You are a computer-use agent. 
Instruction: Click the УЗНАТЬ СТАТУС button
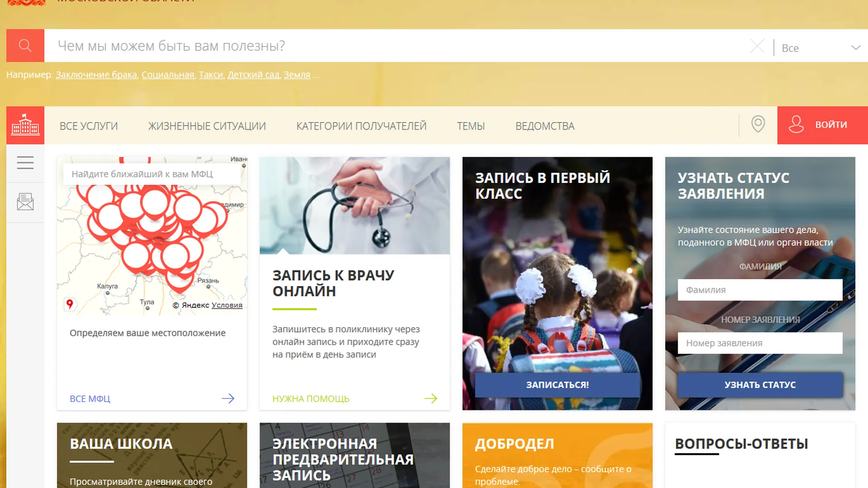click(x=760, y=385)
